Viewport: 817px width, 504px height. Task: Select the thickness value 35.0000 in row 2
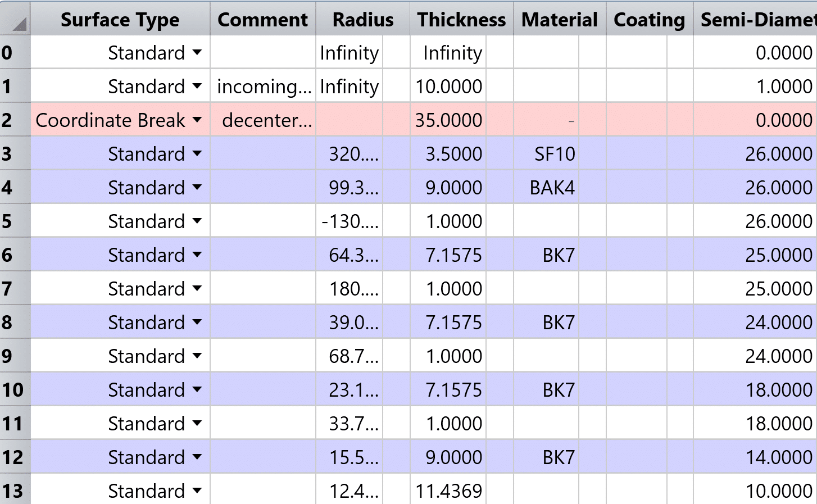tap(448, 120)
